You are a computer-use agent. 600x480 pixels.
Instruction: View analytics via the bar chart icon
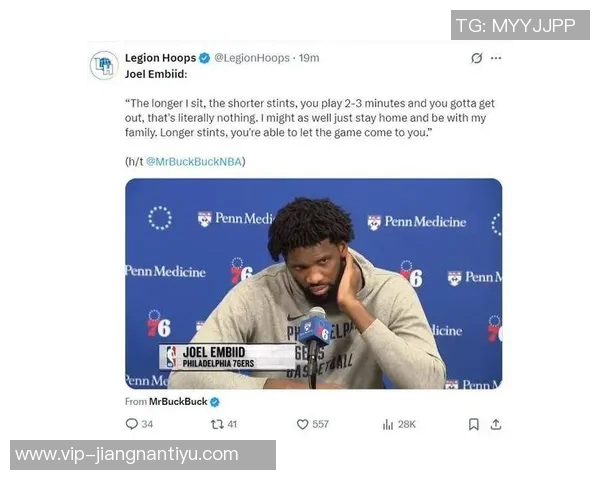point(388,424)
